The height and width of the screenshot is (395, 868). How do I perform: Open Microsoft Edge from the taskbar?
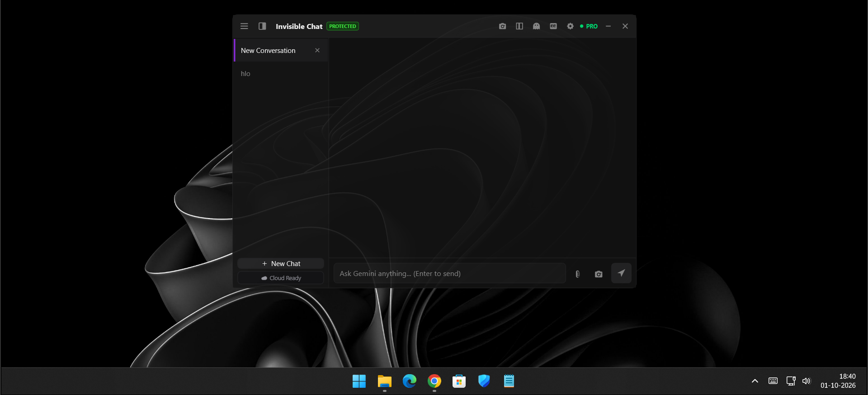coord(410,381)
